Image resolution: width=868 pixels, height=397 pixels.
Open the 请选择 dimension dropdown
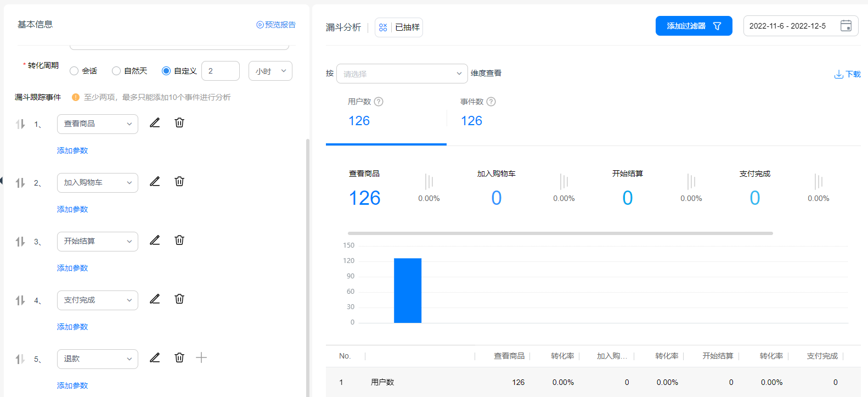(x=402, y=74)
